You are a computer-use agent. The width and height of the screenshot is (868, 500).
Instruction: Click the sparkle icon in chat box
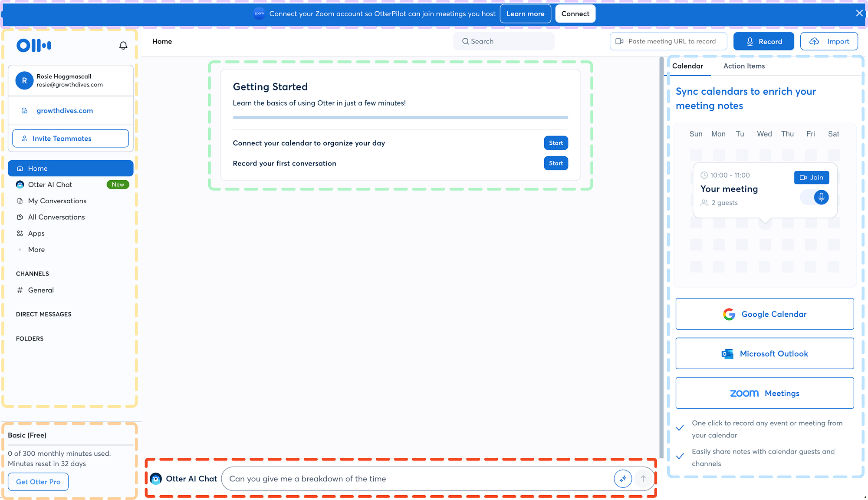pyautogui.click(x=623, y=479)
